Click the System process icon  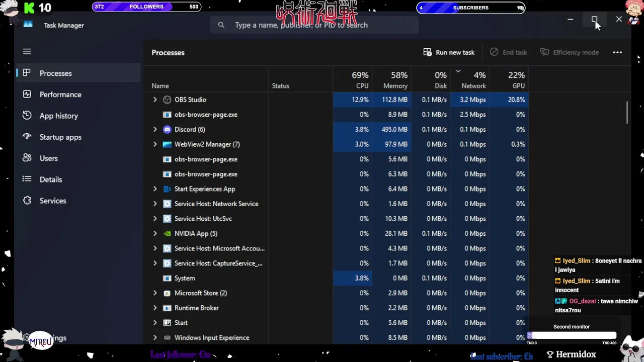167,278
